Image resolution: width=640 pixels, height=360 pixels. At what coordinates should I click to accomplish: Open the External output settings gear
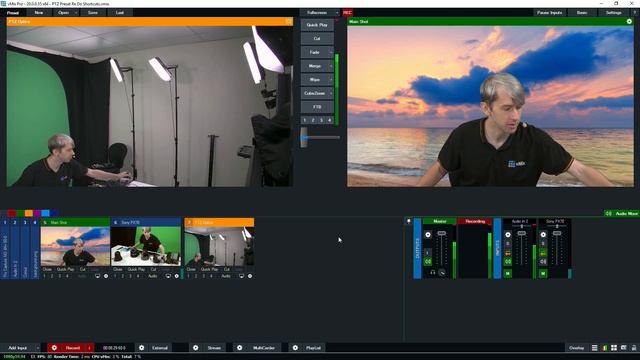click(x=142, y=348)
